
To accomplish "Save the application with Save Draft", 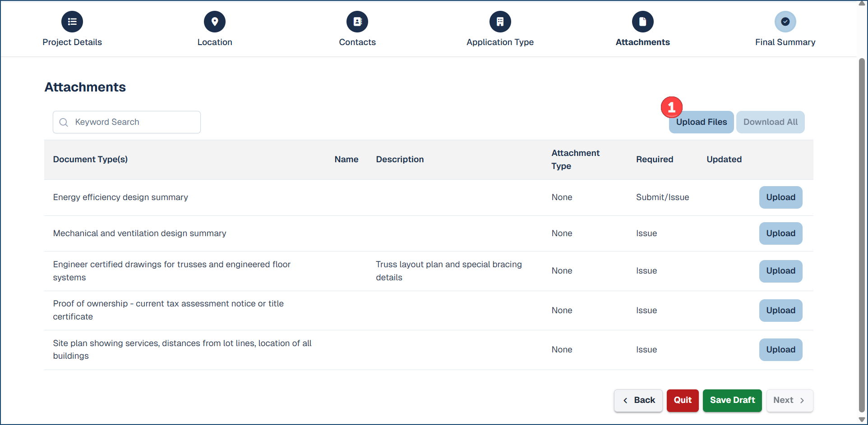I will click(732, 400).
